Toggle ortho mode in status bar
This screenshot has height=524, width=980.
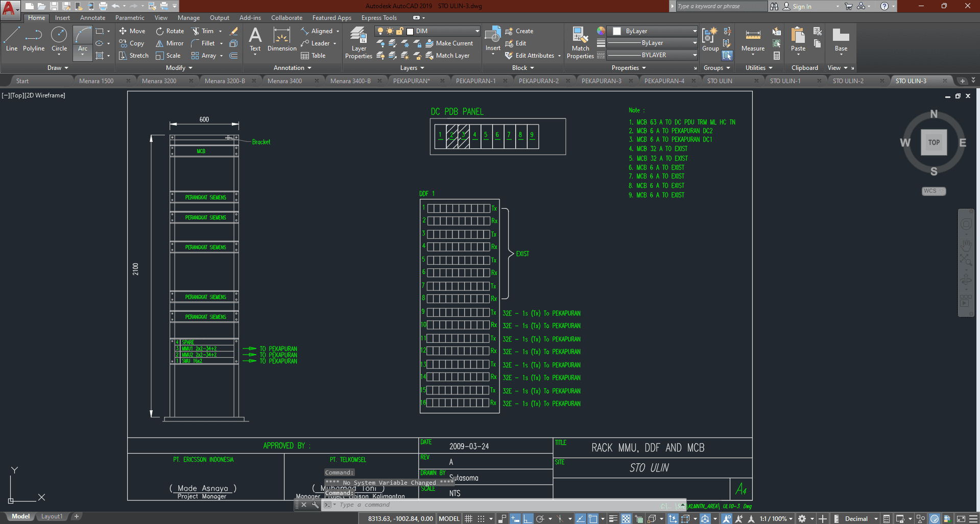(527, 518)
